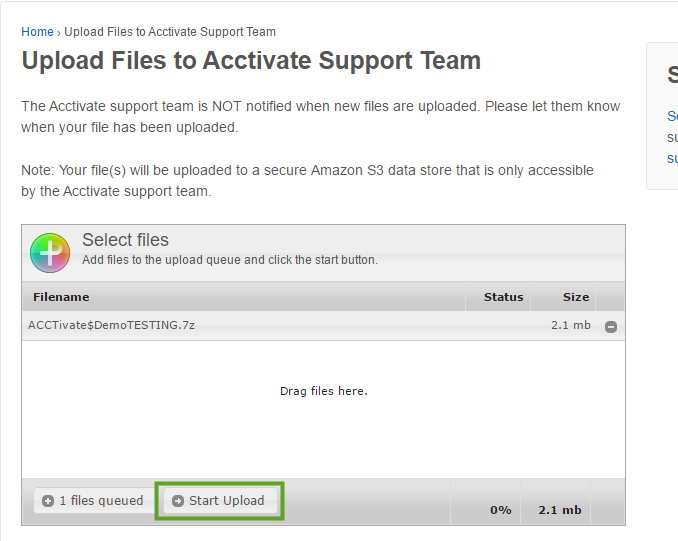Click the arrow icon inside Start Upload
The width and height of the screenshot is (678, 541).
coord(178,501)
